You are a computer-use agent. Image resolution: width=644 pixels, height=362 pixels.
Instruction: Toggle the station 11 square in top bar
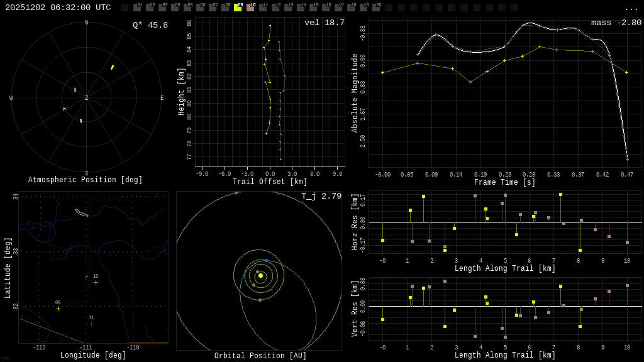point(263,8)
